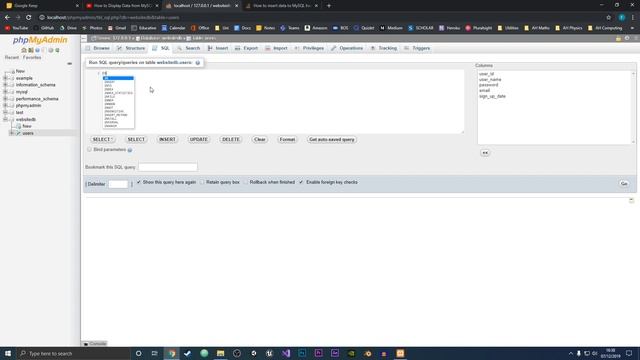
Task: Click the Clear button
Action: click(x=260, y=140)
